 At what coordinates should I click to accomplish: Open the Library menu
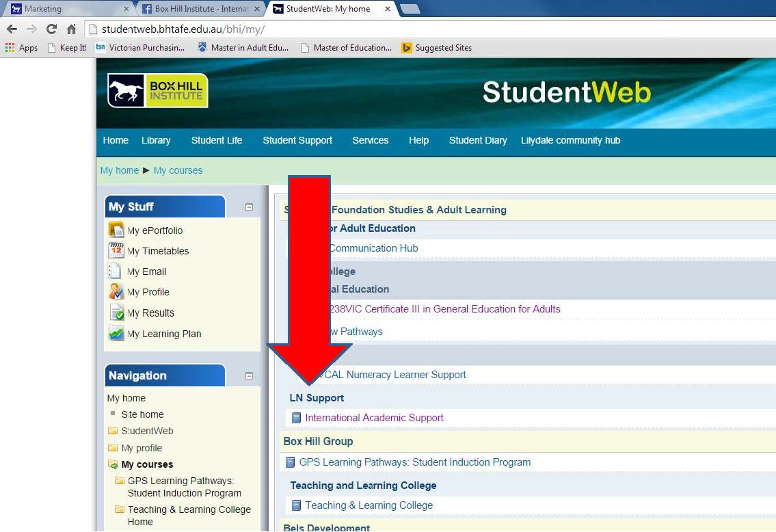(156, 141)
